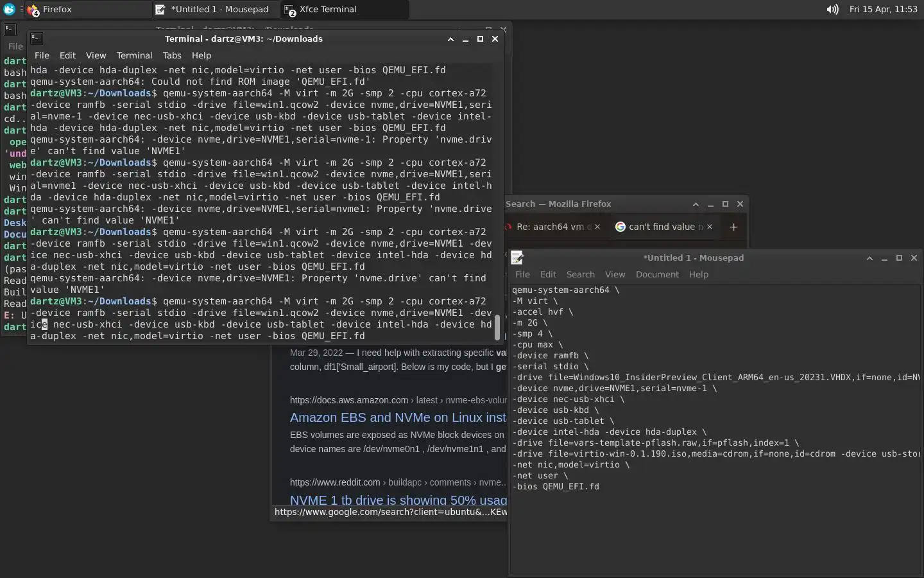Open the Mousepad Document menu
The image size is (924, 578).
[657, 274]
